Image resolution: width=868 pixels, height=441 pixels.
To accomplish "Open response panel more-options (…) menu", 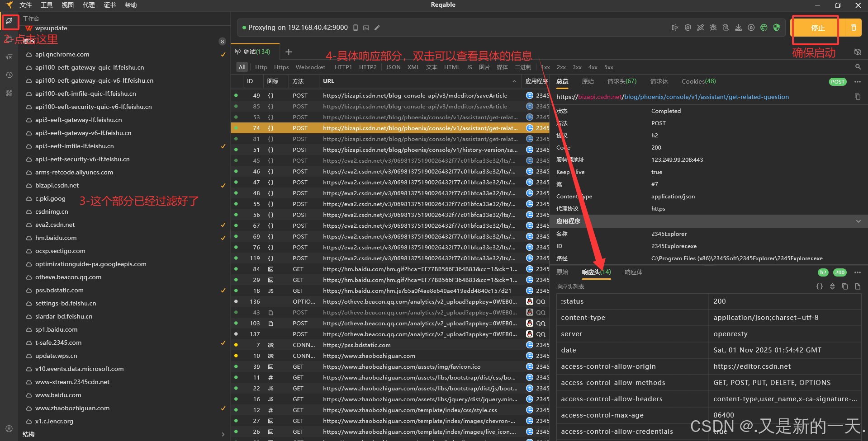I will coord(857,272).
